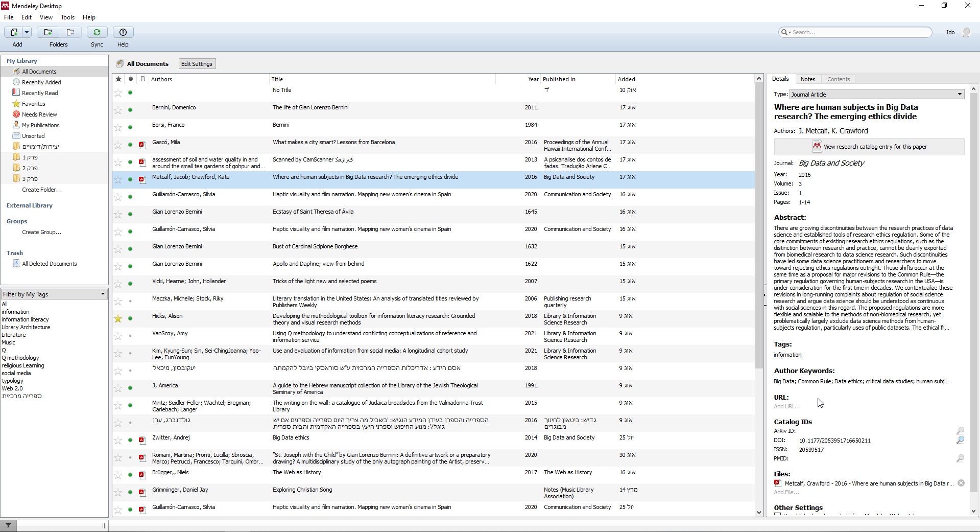980x532 pixels.
Task: Select Recently Added in My Library
Action: [x=41, y=82]
